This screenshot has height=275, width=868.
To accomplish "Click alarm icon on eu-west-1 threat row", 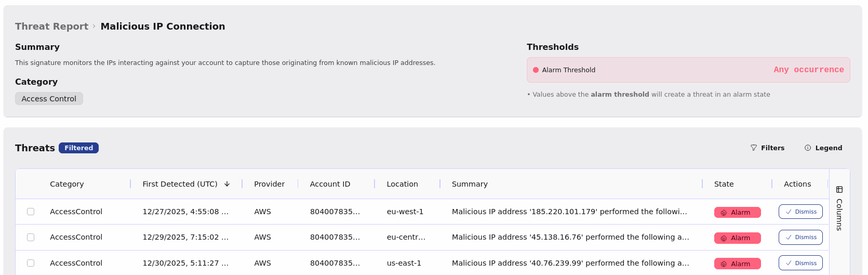I will (724, 213).
